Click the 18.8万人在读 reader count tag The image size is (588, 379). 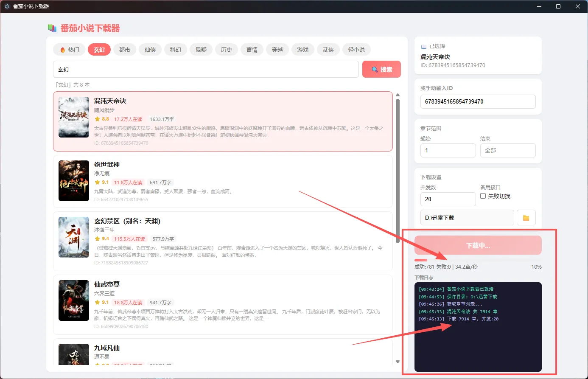(x=128, y=303)
